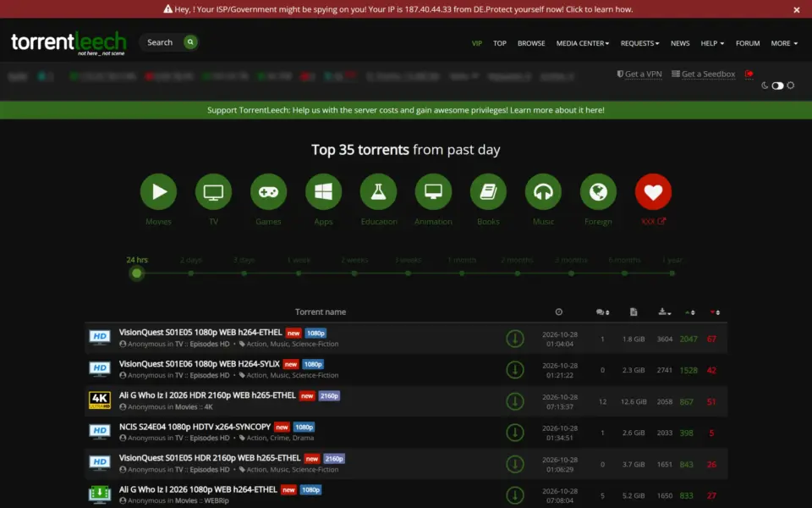Click the '2047' seeders value
This screenshot has width=812, height=508.
point(689,339)
